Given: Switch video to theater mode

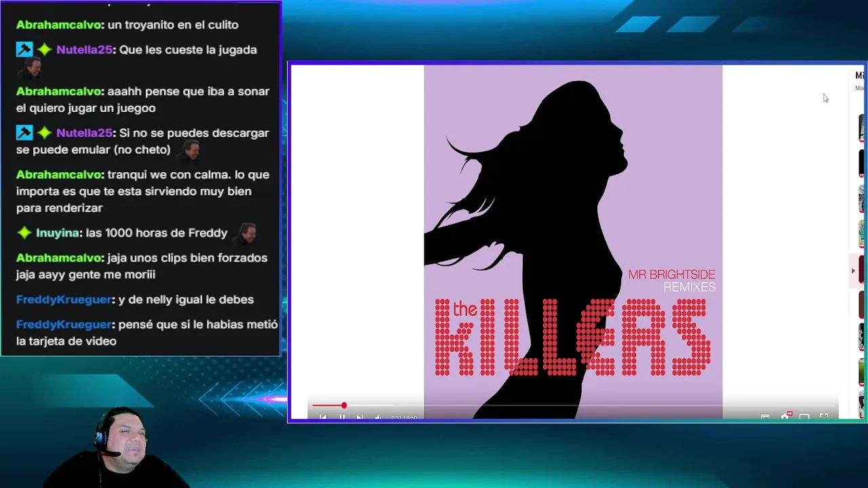Looking at the screenshot, I should pyautogui.click(x=804, y=416).
